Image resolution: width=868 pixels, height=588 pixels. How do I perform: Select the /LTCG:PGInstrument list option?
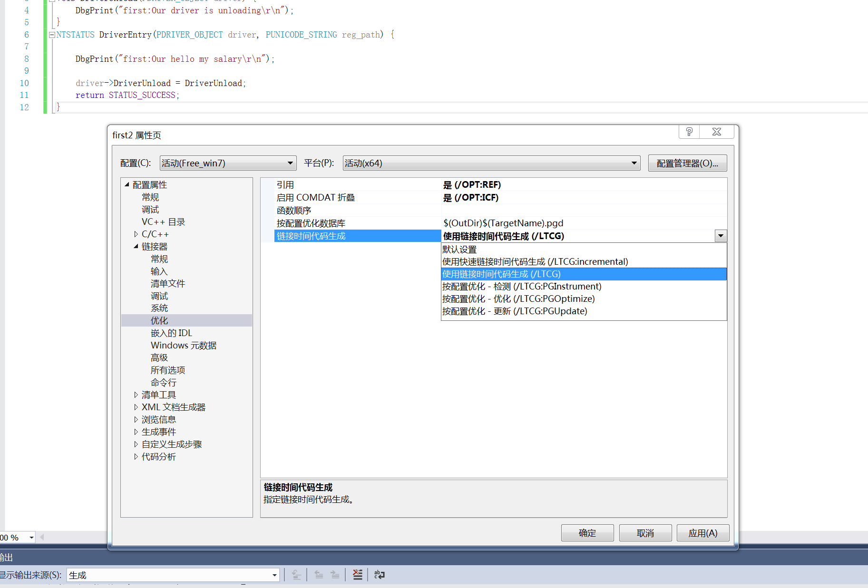click(x=521, y=286)
